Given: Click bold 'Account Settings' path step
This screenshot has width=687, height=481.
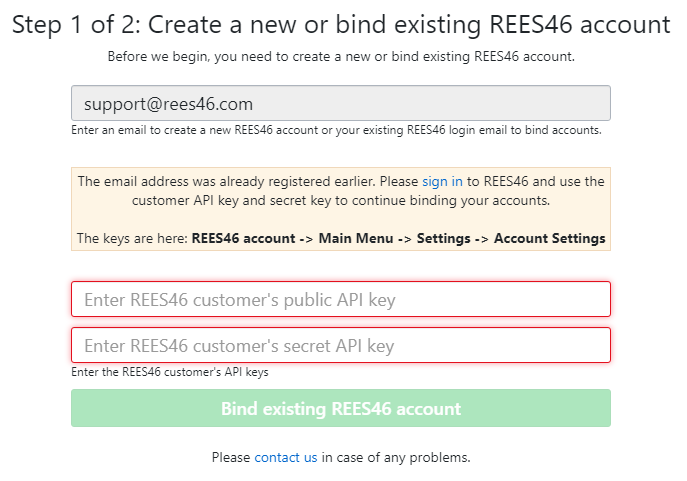Looking at the screenshot, I should coord(549,239).
